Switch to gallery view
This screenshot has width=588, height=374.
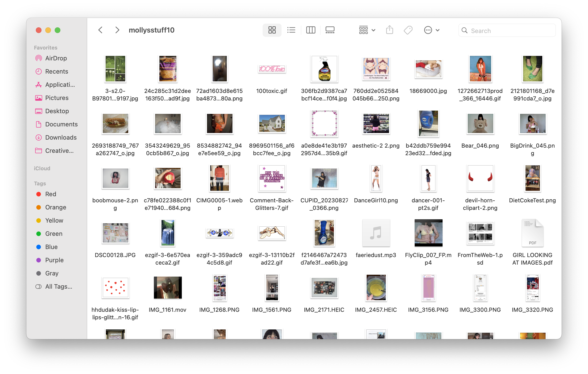tap(330, 30)
